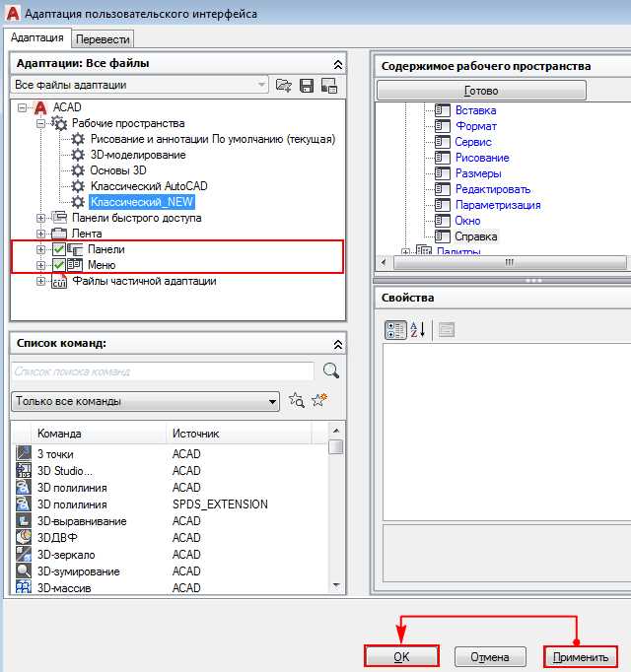Screen dimensions: 631x672
Task: Click the Вставка menu icon
Action: [443, 110]
